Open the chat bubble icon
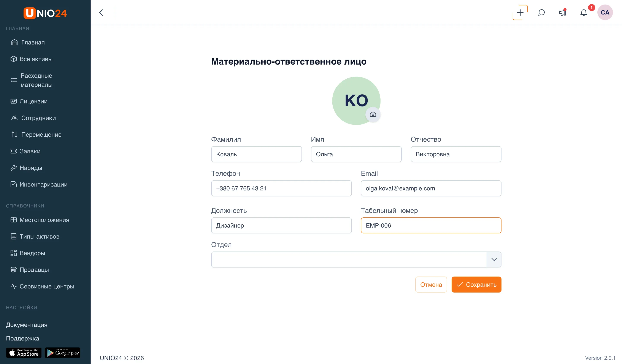Screen dimensions: 622x364 tap(541, 13)
